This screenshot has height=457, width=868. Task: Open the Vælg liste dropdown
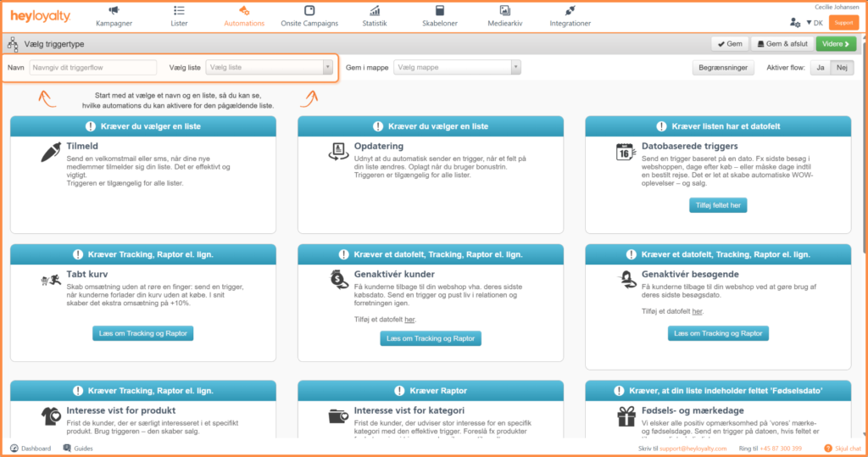tap(269, 67)
